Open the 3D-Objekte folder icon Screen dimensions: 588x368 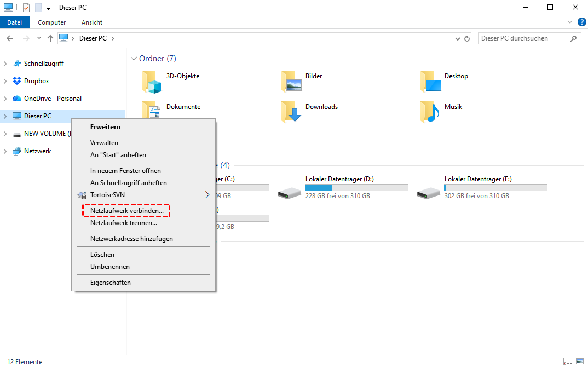152,82
